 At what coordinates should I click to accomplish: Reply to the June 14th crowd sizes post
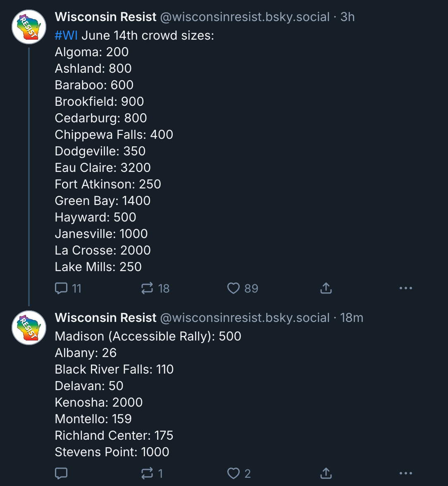[x=61, y=288]
